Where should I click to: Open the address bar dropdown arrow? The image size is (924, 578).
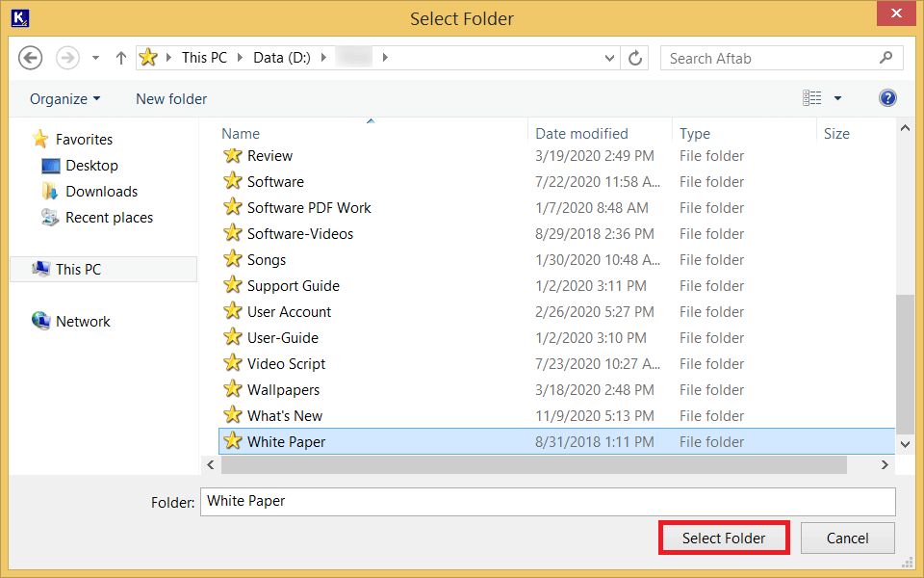609,58
